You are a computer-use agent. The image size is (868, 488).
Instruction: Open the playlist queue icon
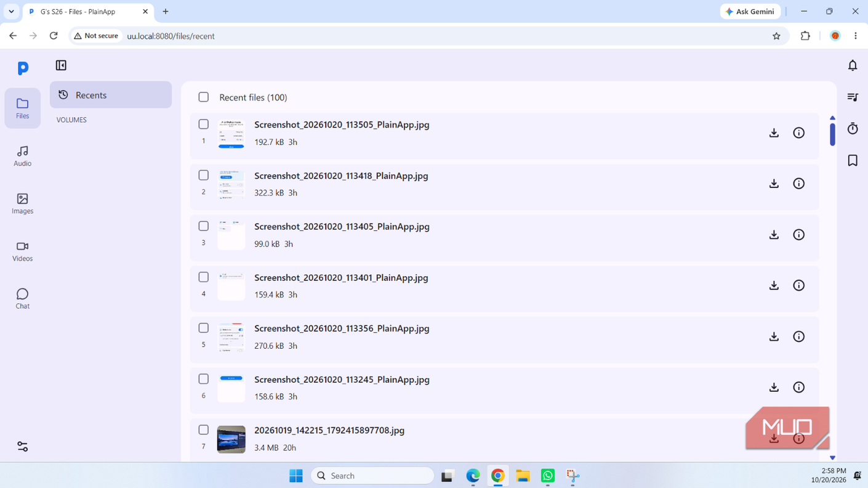point(853,97)
